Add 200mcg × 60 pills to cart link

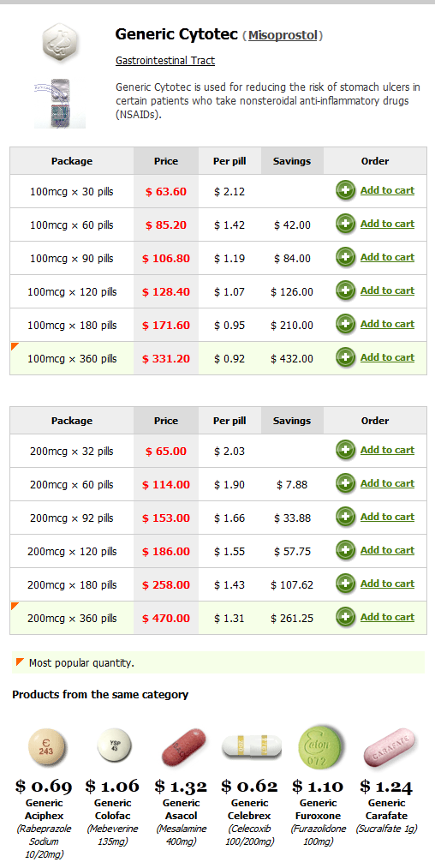387,483
